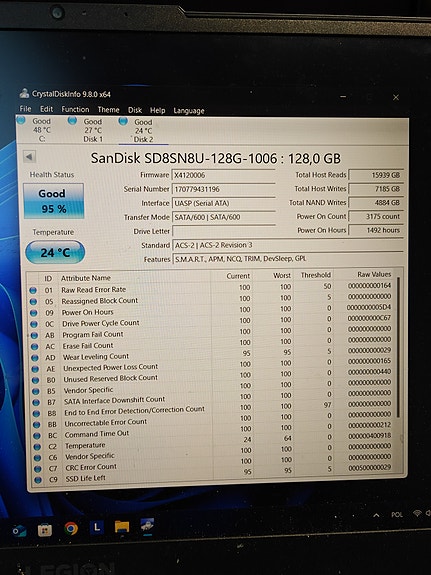Screen dimensions: 431x575
Task: Click the Serial Number field
Action: click(223, 189)
